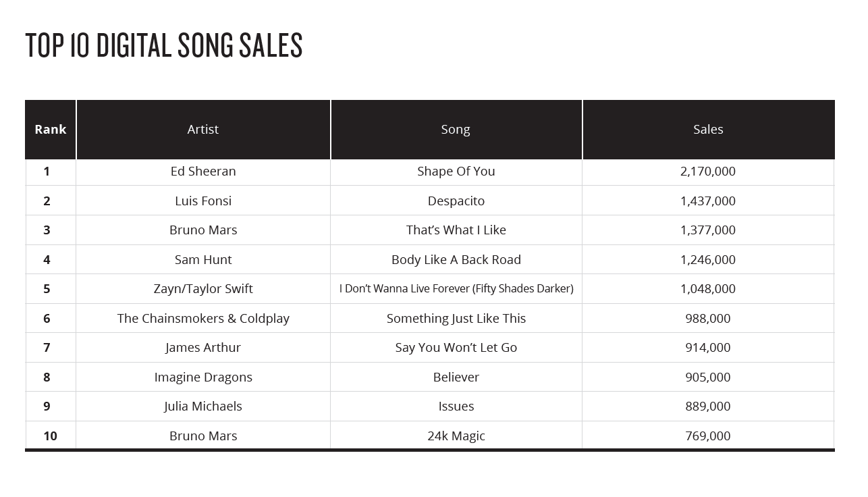Select the Luis Fonsi artist cell
Screen dimensions: 868x497
(x=203, y=201)
